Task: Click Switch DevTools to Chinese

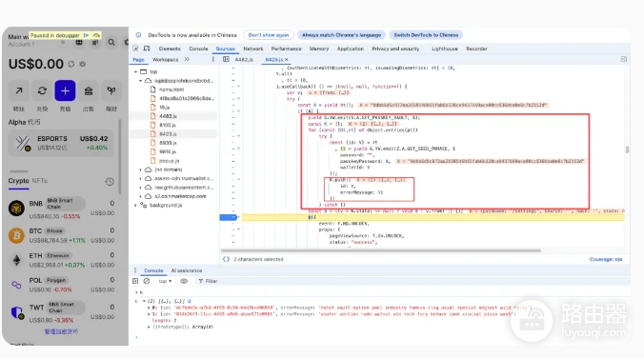Action: coord(426,35)
